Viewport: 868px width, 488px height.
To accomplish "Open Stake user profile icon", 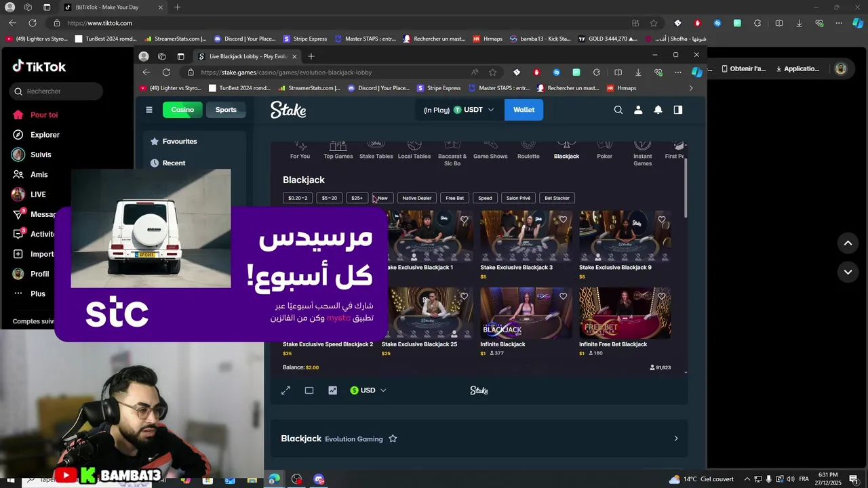I will coord(638,110).
